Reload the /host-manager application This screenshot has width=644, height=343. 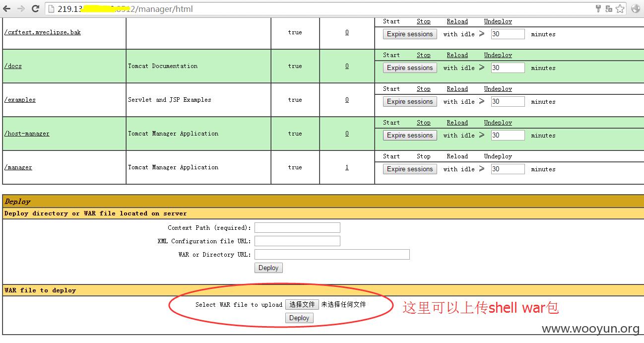coord(457,123)
